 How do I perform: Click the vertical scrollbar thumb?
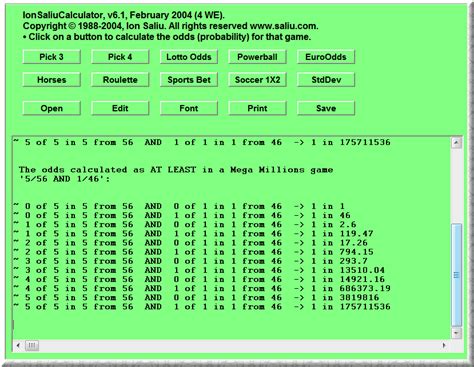coord(456,275)
